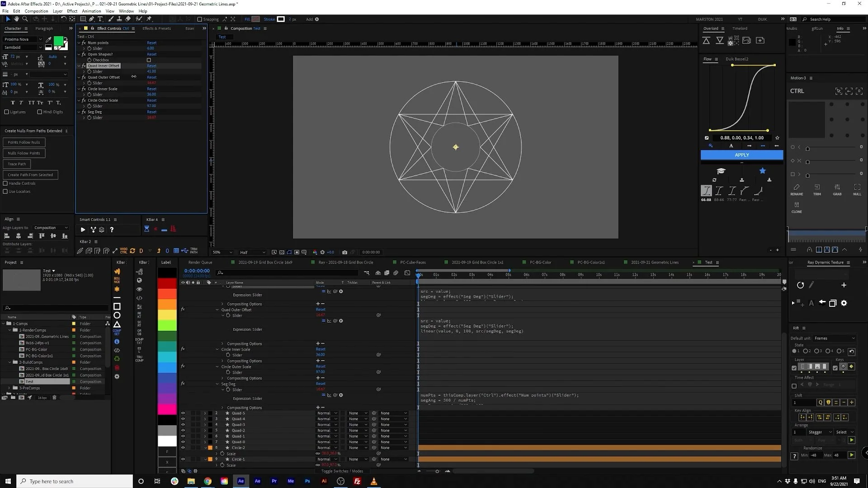The height and width of the screenshot is (488, 868).
Task: Click the Take Snapshot camera icon
Action: click(344, 252)
